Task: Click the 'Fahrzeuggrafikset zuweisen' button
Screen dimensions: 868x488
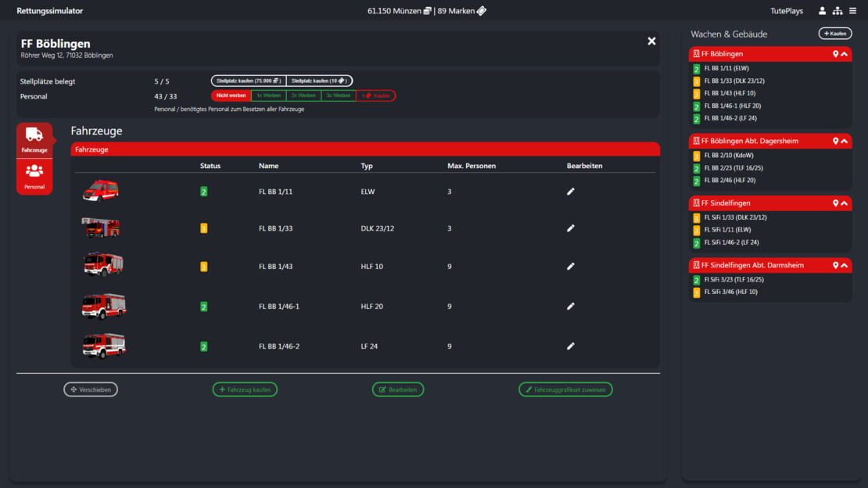Action: (x=565, y=389)
